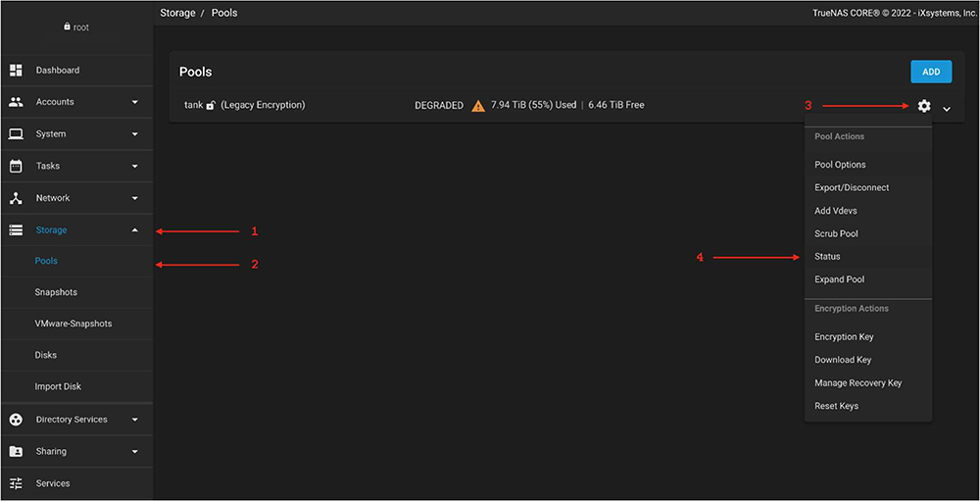Click the Accounts people icon
The image size is (980, 501).
16,102
